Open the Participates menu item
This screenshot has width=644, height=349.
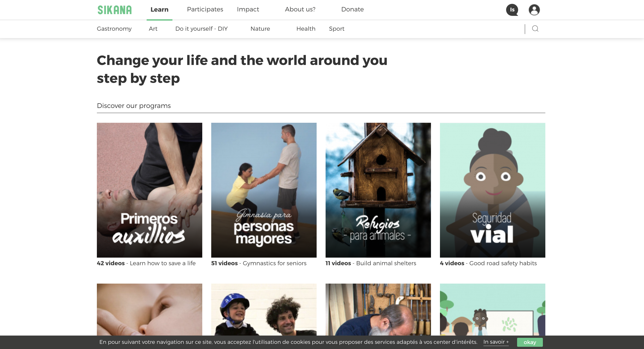pyautogui.click(x=205, y=9)
